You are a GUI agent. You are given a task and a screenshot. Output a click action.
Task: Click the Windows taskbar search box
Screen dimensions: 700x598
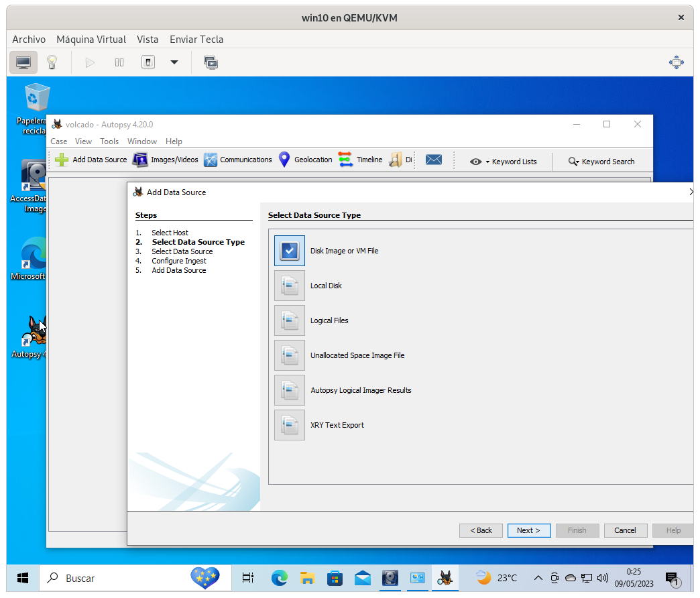(114, 578)
